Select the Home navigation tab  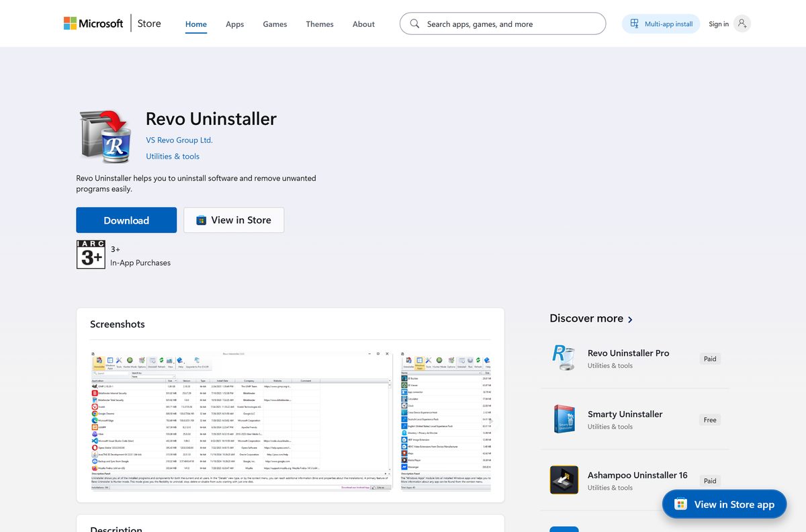pos(196,24)
